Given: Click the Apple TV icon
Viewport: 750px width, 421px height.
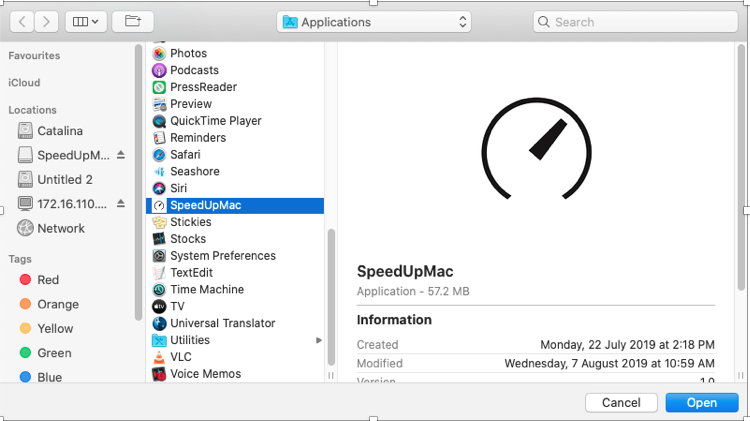Looking at the screenshot, I should click(x=159, y=306).
